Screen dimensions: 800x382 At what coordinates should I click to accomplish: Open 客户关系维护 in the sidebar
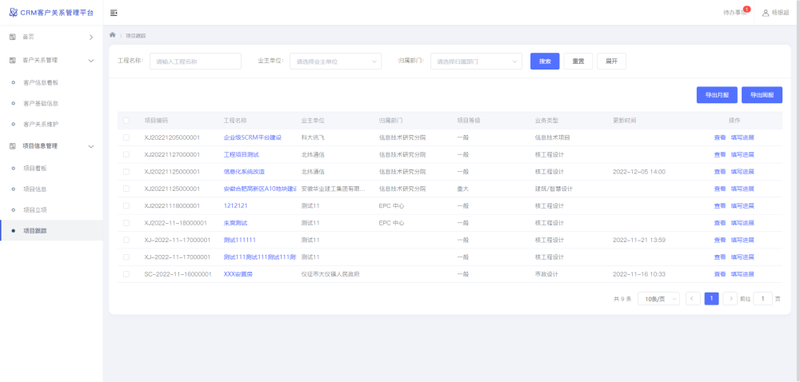(41, 124)
